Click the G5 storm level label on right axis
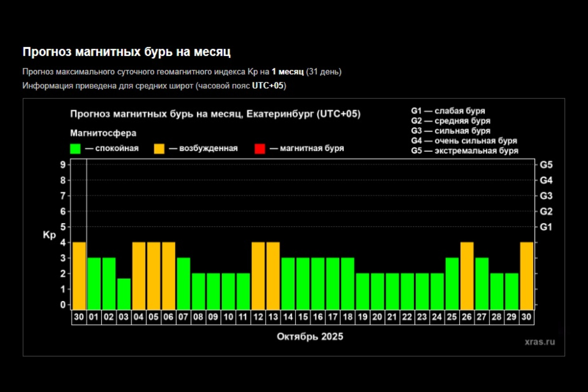 [x=546, y=165]
